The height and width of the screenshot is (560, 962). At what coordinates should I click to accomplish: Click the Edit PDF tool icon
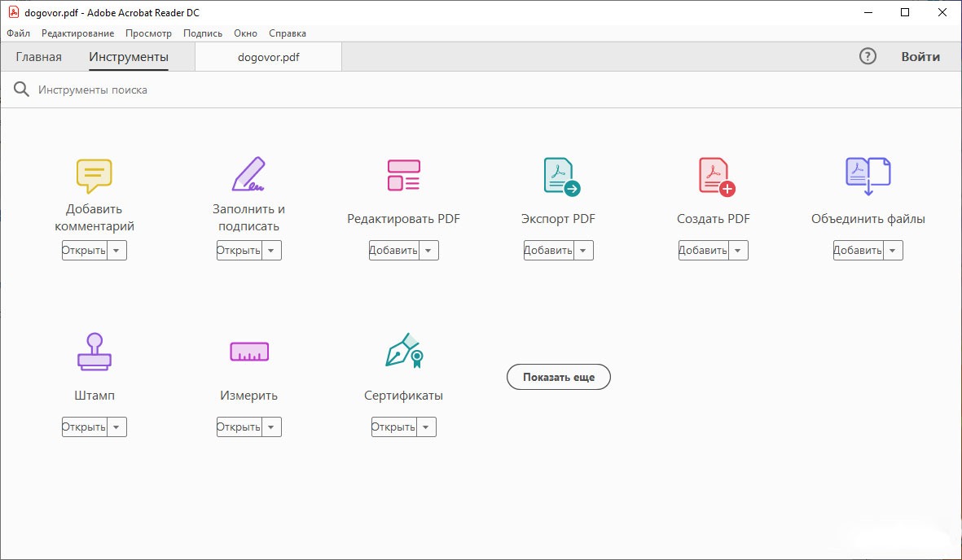click(x=403, y=175)
